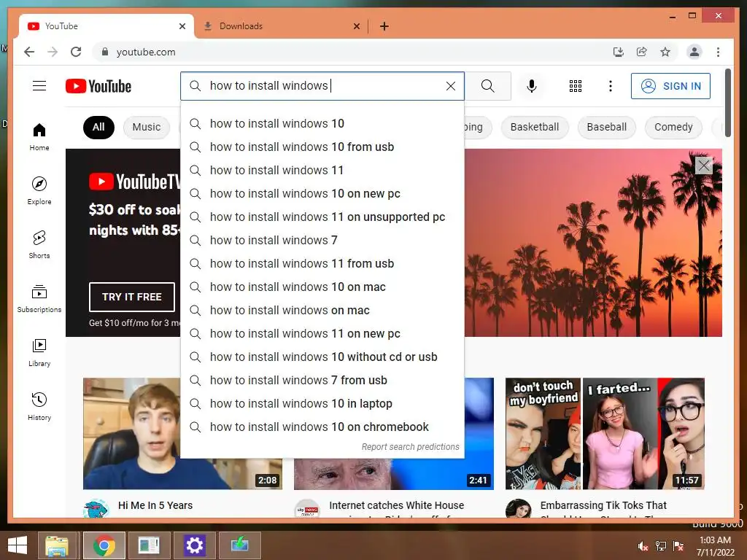This screenshot has width=747, height=560.
Task: Select the Baseball filter chip
Action: 606,127
